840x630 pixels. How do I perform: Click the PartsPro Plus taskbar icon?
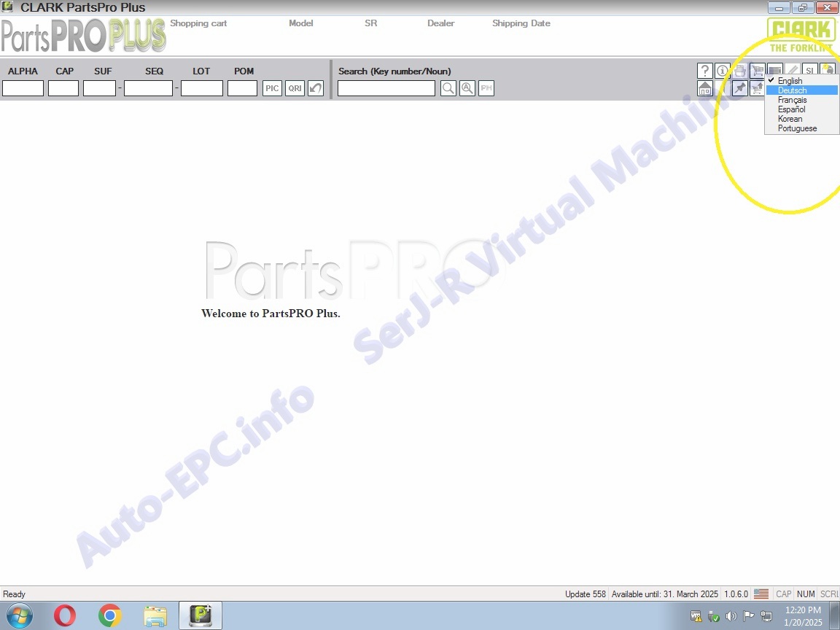coord(201,615)
